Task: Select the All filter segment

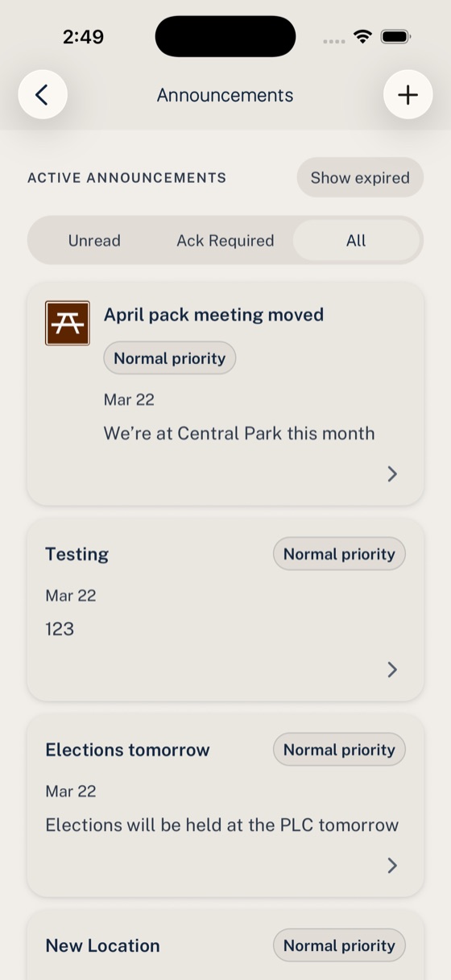Action: tap(356, 240)
